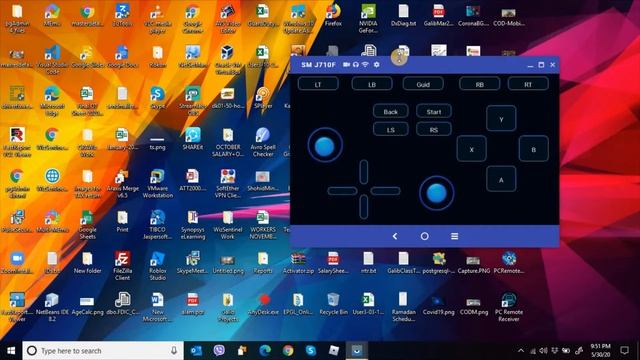Screen dimensions: 640x360
Task: Select the Activator.zip desktop file
Action: tap(298, 263)
